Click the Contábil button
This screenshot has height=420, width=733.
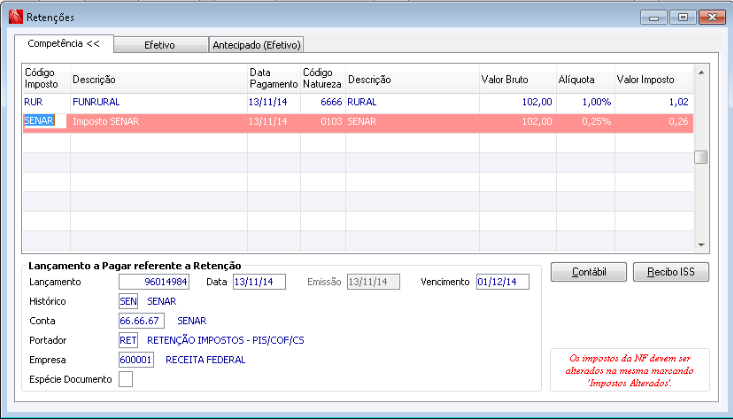[589, 272]
